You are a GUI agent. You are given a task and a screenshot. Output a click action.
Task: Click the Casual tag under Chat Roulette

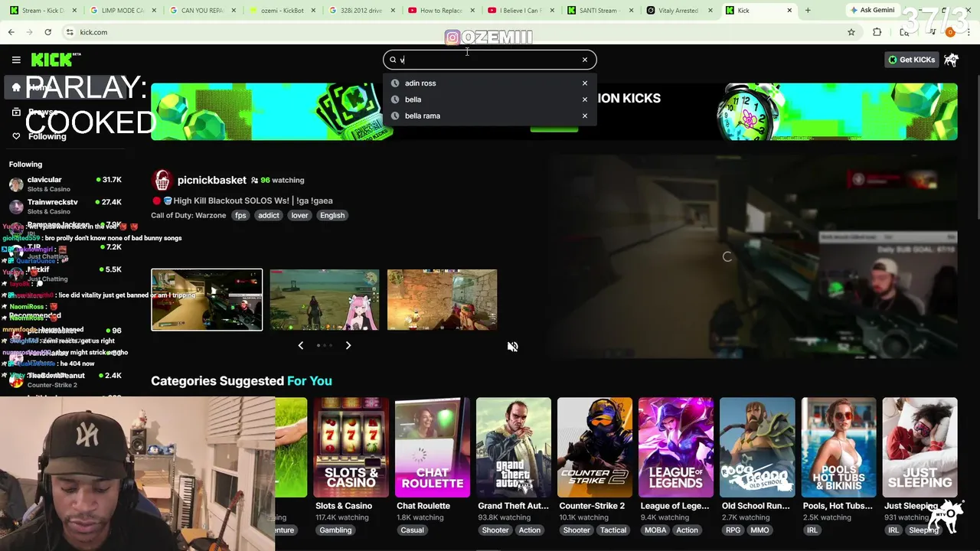tap(412, 530)
